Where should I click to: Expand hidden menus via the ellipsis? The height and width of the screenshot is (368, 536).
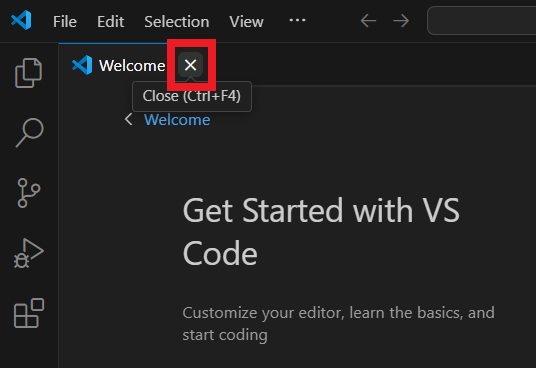click(297, 21)
